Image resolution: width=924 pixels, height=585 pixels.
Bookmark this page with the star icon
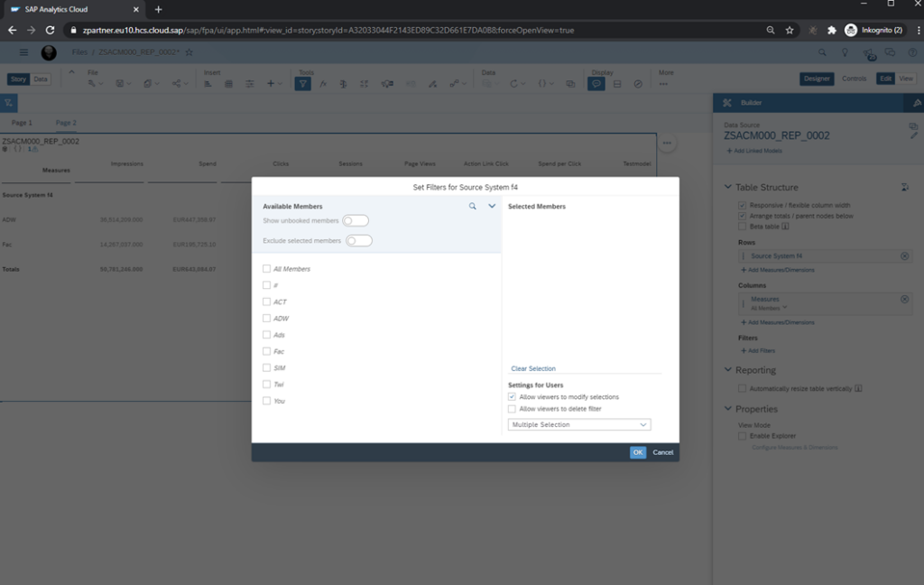790,30
